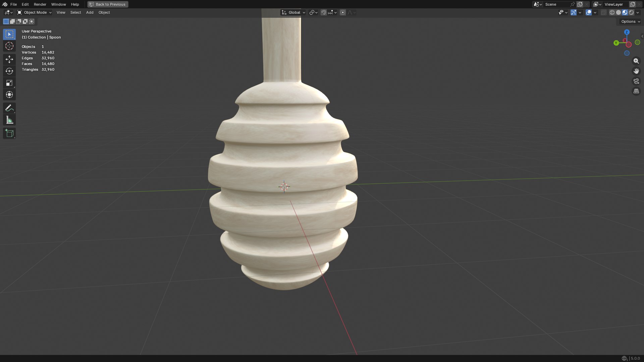
Task: Open the Help menu
Action: pos(75,4)
